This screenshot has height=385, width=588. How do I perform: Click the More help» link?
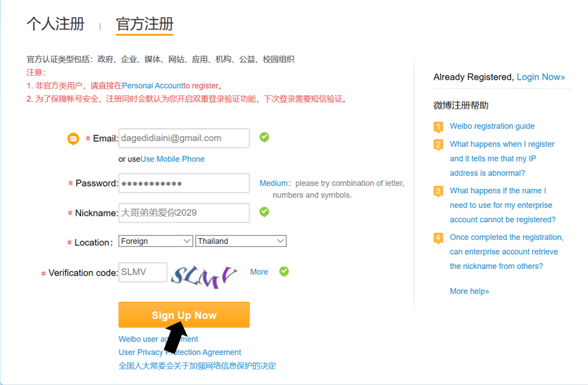(469, 291)
